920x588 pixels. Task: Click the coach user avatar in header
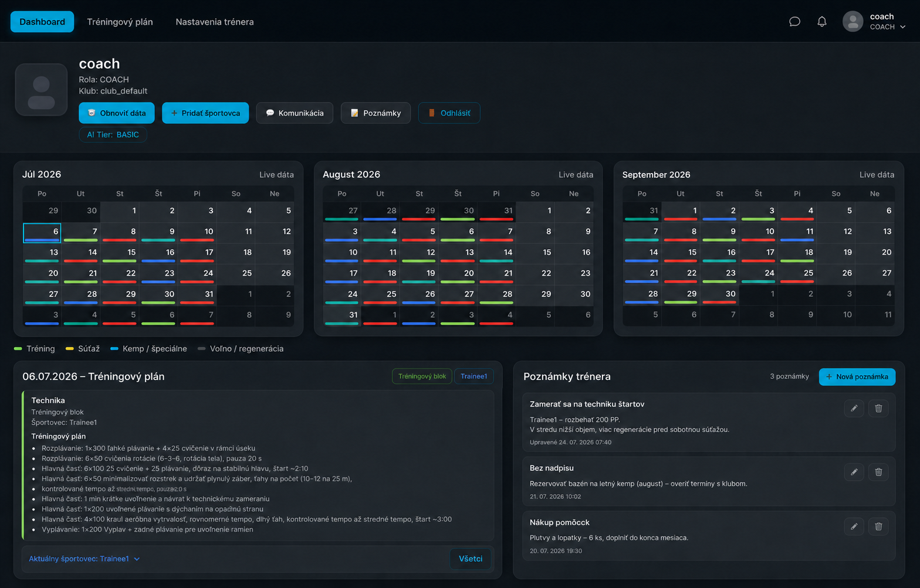(x=853, y=22)
